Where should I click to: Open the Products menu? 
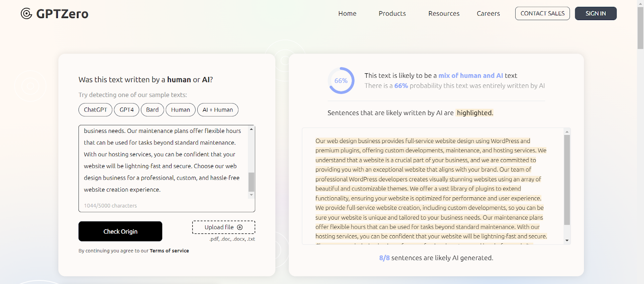coord(392,14)
